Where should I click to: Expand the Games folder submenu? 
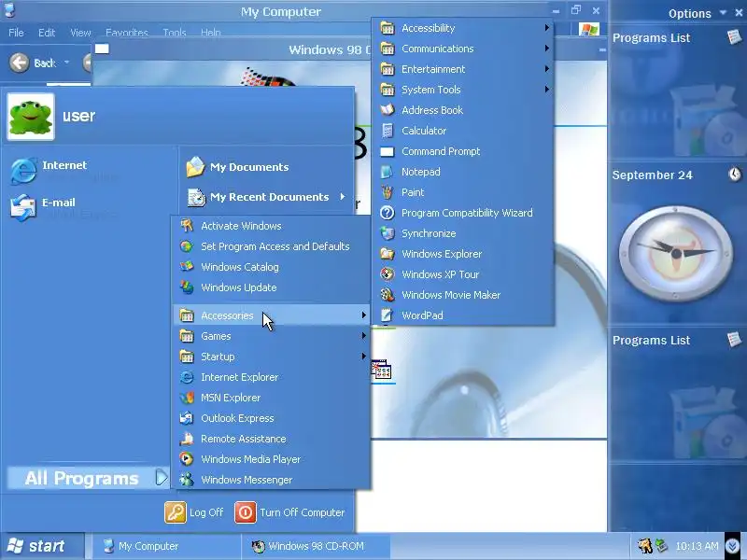272,336
